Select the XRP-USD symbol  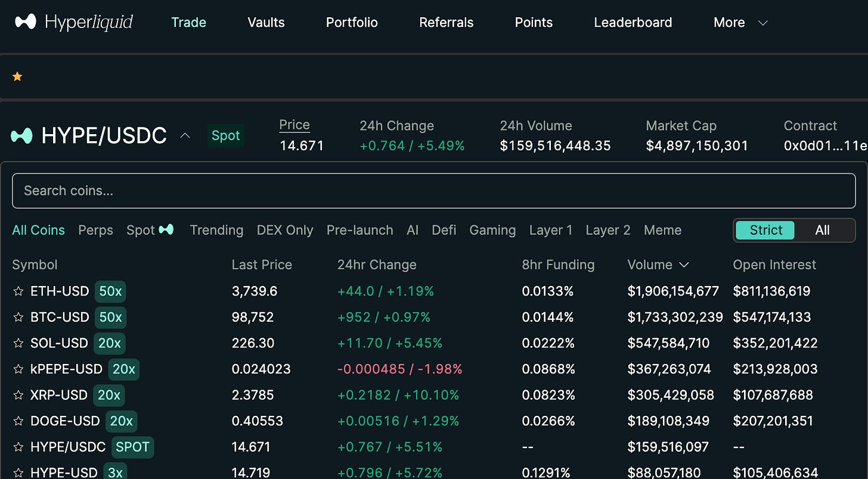click(x=59, y=395)
